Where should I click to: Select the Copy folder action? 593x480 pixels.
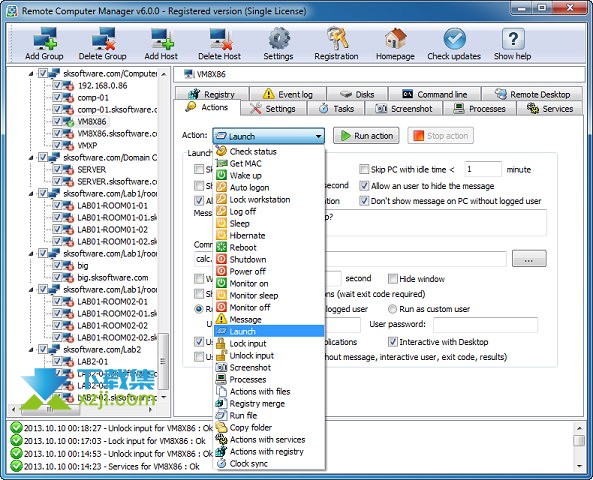[x=269, y=427]
